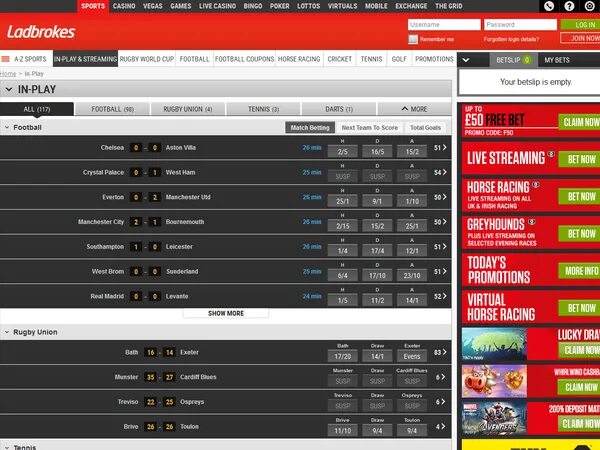This screenshot has height=450, width=600.
Task: Open the Whirlwind Cashback promo thumbnail
Action: [x=494, y=381]
